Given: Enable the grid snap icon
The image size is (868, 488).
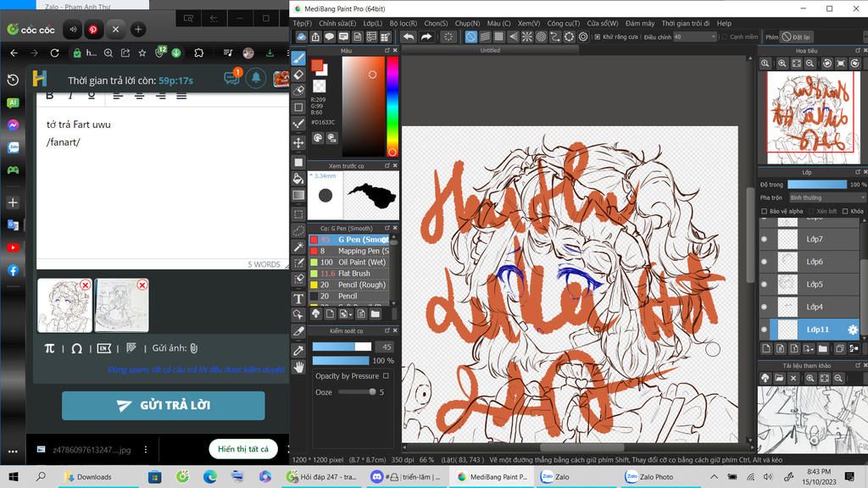Looking at the screenshot, I should click(498, 36).
